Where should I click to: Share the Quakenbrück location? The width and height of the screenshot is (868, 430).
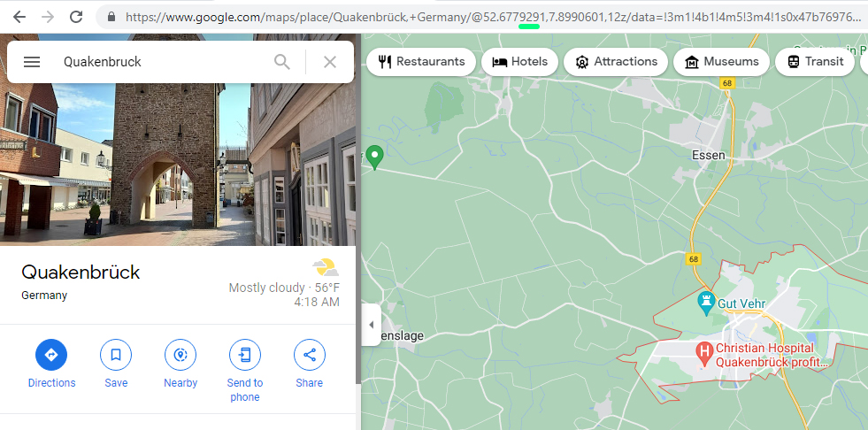tap(310, 356)
